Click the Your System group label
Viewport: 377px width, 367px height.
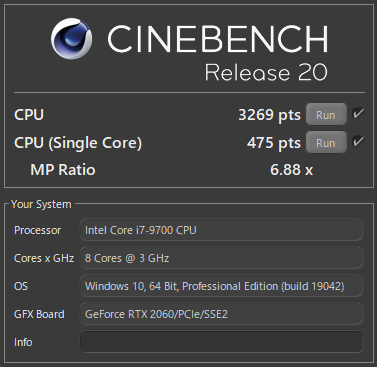pos(41,204)
